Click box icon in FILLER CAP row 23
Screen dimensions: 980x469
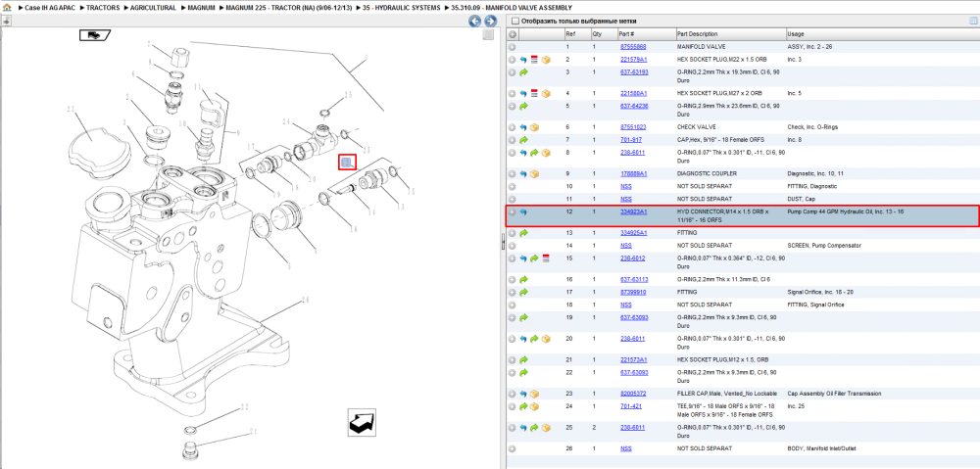tap(534, 394)
